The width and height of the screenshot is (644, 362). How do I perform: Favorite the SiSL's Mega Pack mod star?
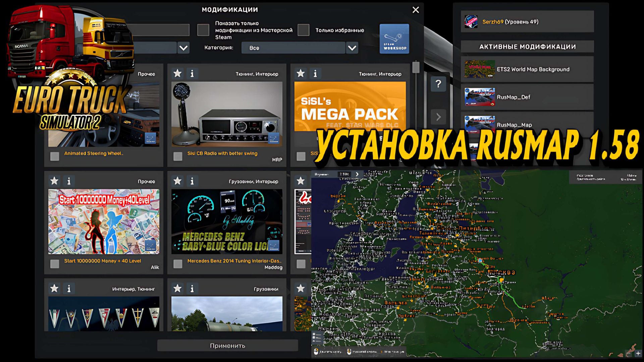click(x=301, y=73)
